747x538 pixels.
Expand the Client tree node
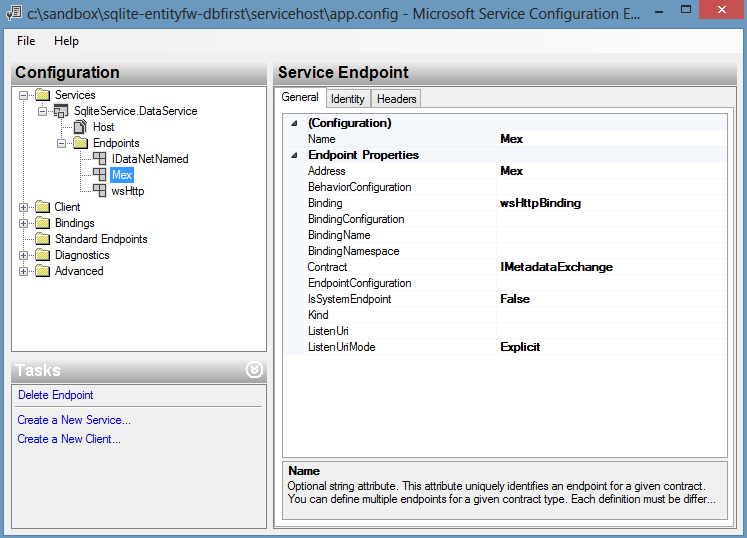pyautogui.click(x=24, y=207)
